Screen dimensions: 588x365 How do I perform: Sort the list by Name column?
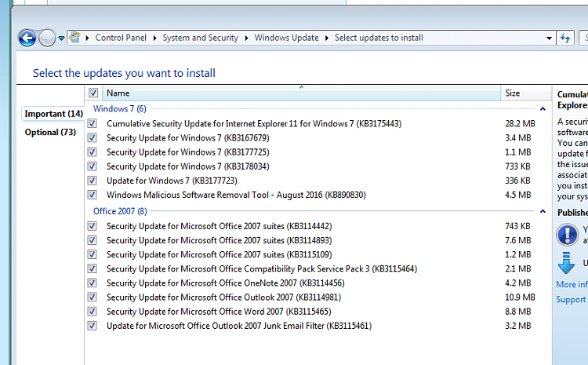click(301, 93)
